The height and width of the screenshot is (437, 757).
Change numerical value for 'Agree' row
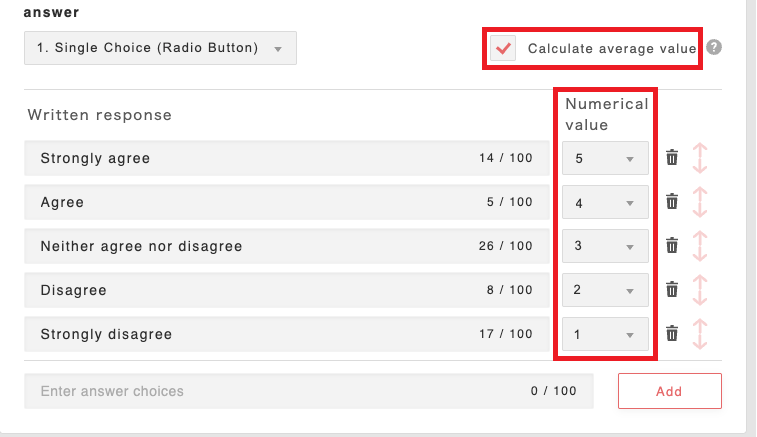click(x=604, y=202)
